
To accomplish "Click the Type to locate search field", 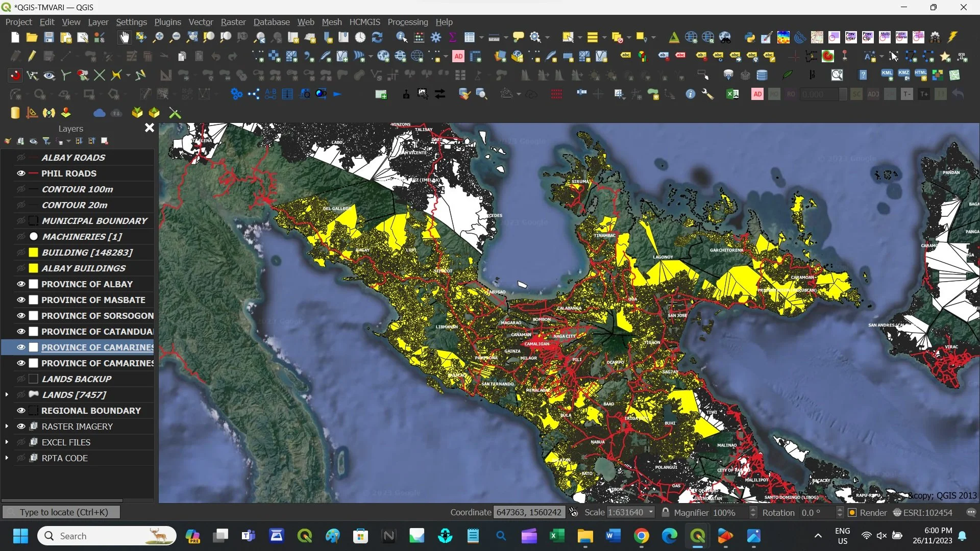I will [x=61, y=512].
